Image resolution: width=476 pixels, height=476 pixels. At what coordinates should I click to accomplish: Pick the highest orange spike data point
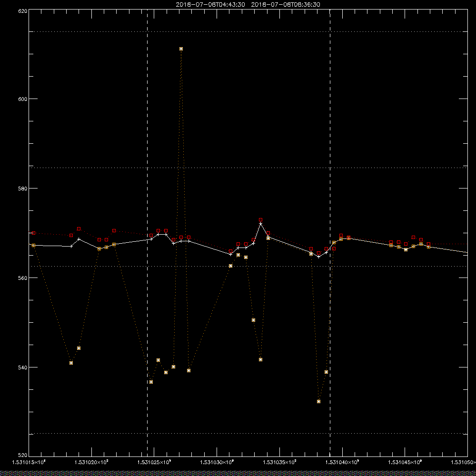[181, 49]
